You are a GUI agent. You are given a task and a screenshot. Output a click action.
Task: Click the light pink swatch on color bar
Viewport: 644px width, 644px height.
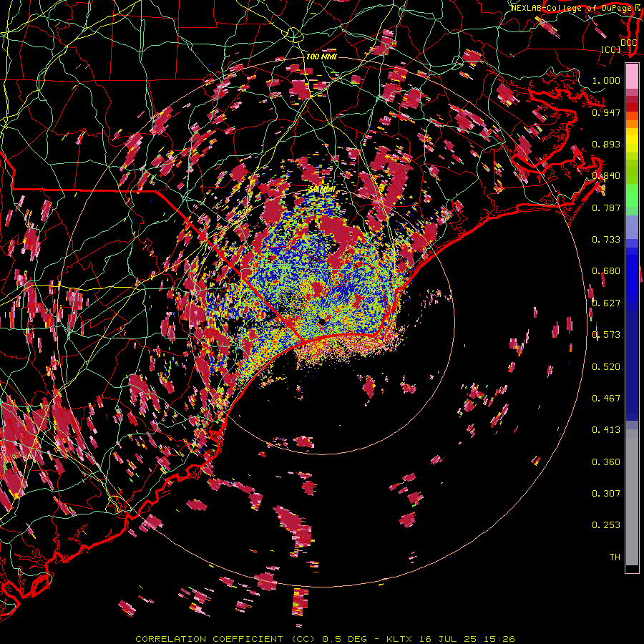[632, 77]
